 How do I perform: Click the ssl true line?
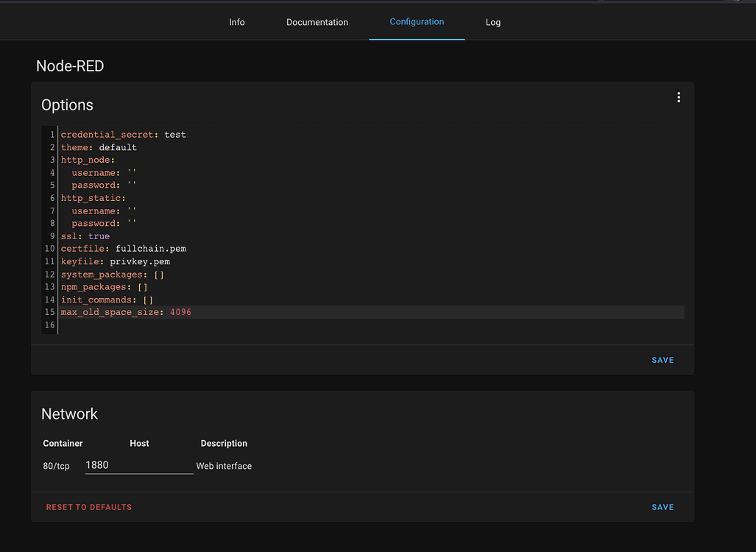pyautogui.click(x=99, y=236)
